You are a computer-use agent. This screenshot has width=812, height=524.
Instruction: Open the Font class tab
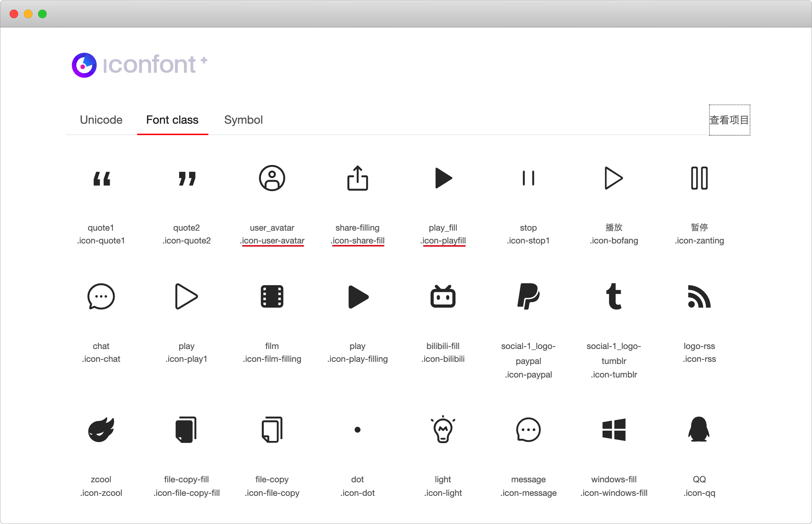pyautogui.click(x=172, y=120)
